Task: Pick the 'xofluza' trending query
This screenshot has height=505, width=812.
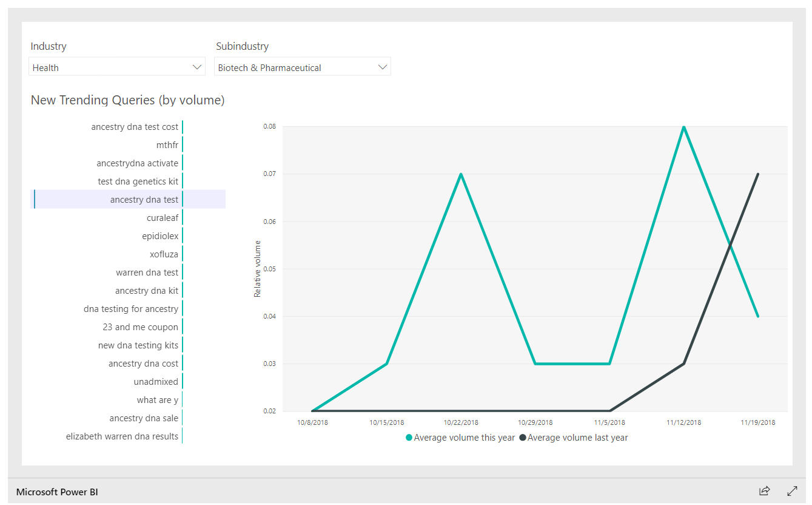Action: 164,254
